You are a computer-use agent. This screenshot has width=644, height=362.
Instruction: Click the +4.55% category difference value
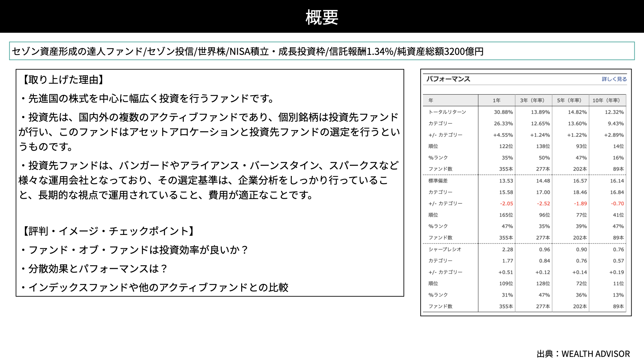503,135
